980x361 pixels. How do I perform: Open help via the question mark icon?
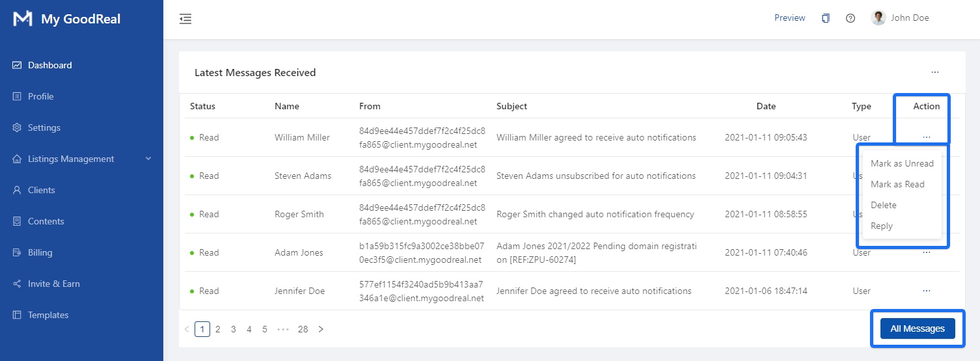[850, 18]
